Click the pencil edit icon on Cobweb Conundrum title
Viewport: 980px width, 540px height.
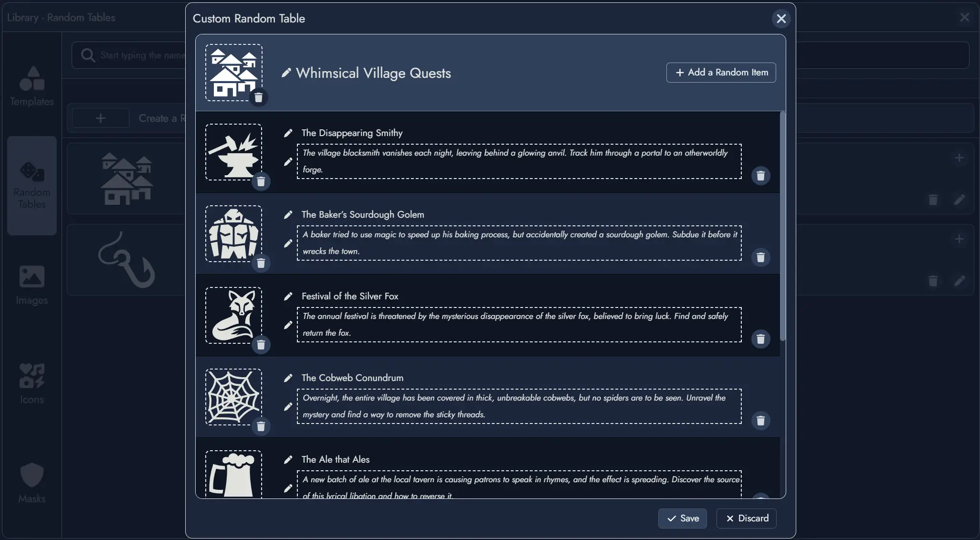coord(288,377)
